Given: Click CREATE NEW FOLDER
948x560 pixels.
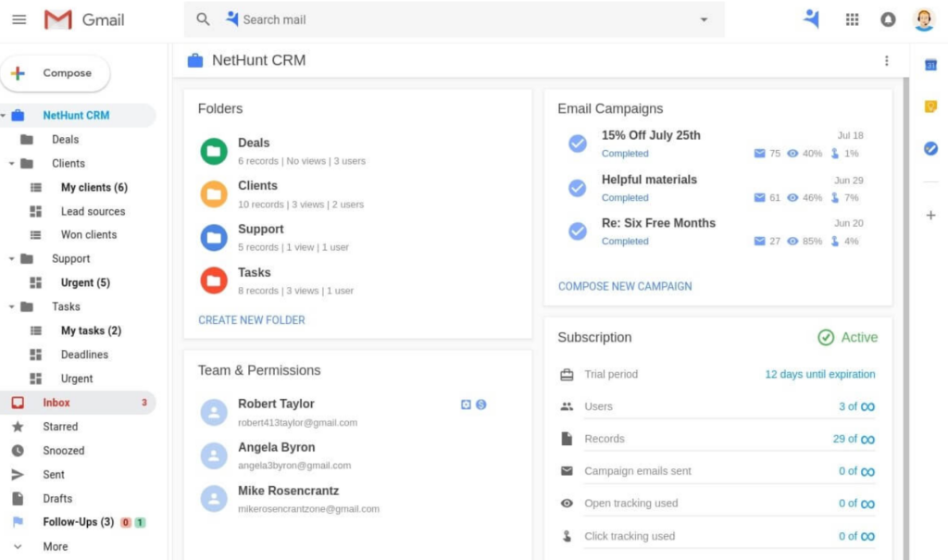Looking at the screenshot, I should (252, 320).
